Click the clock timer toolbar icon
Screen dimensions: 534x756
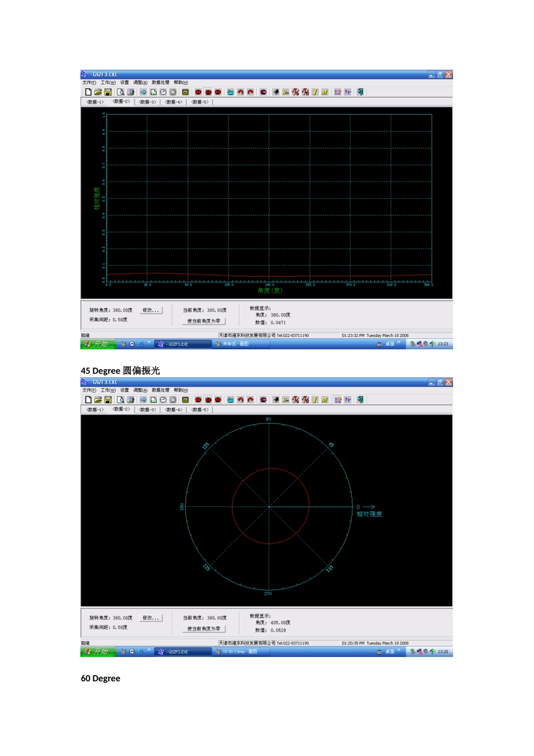click(164, 92)
